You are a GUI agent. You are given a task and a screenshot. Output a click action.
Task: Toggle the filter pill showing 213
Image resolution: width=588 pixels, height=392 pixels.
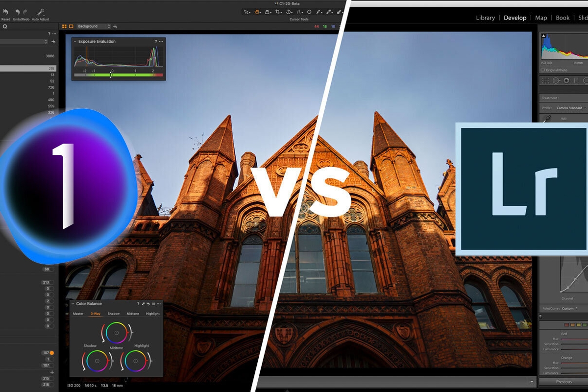(x=48, y=282)
